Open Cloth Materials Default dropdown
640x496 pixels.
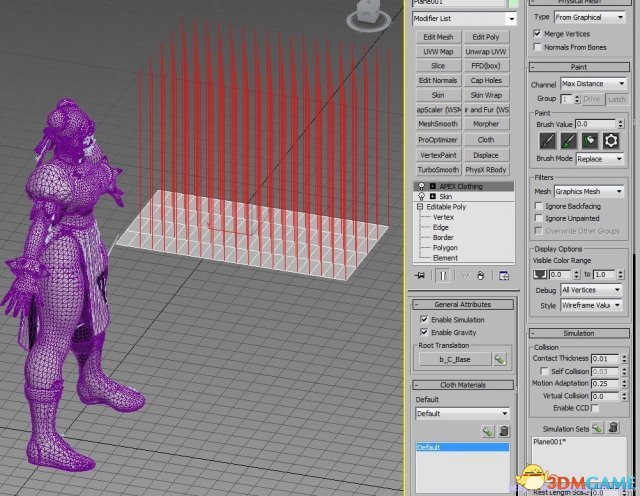point(462,414)
